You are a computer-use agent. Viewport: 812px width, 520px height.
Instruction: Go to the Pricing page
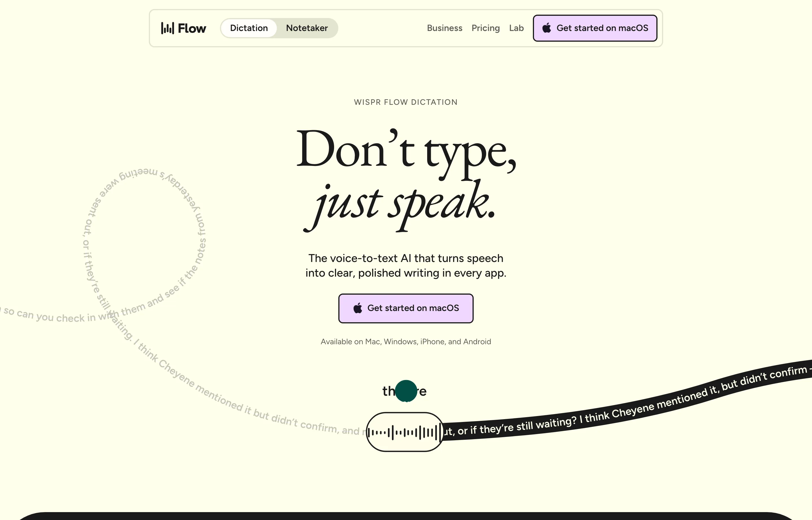coord(486,28)
